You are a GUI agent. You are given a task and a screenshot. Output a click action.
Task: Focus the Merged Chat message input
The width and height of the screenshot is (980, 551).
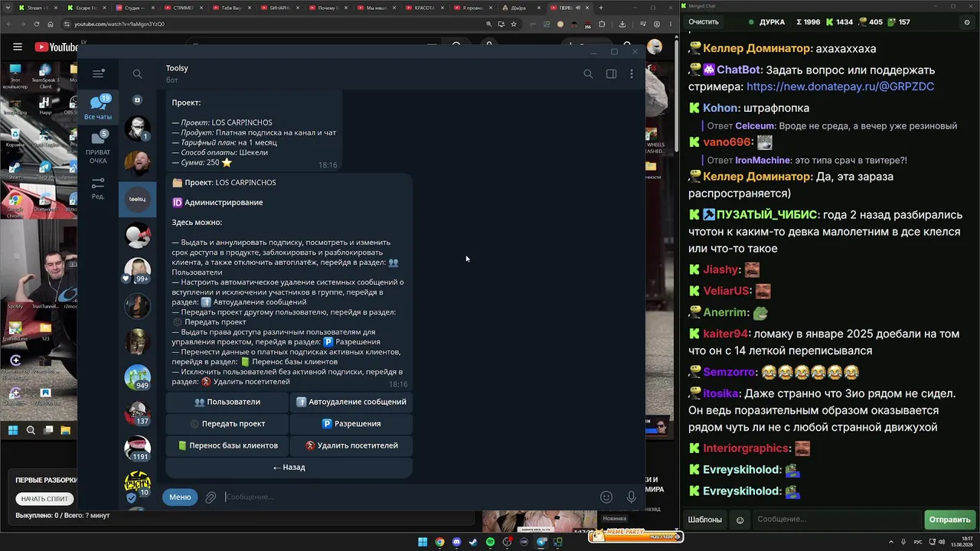point(836,520)
